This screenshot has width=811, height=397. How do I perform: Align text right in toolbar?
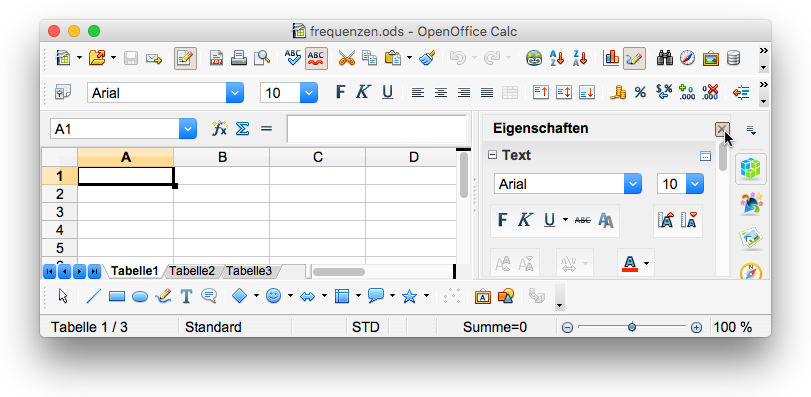[464, 93]
